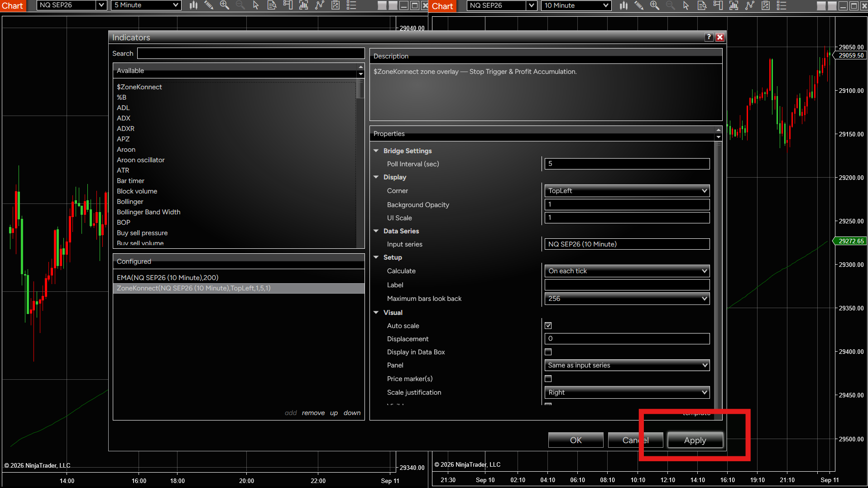Zoom in on the right 10 Minute chart
The image size is (868, 488).
pos(654,5)
